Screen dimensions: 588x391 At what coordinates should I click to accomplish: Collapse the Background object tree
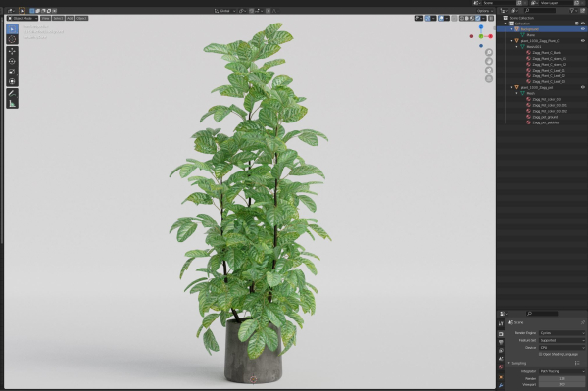tap(512, 28)
